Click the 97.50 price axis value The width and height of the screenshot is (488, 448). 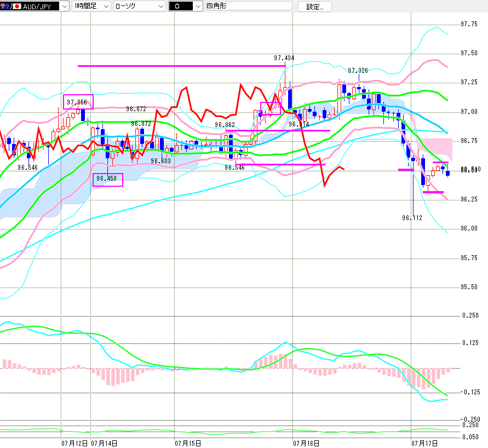coord(469,53)
